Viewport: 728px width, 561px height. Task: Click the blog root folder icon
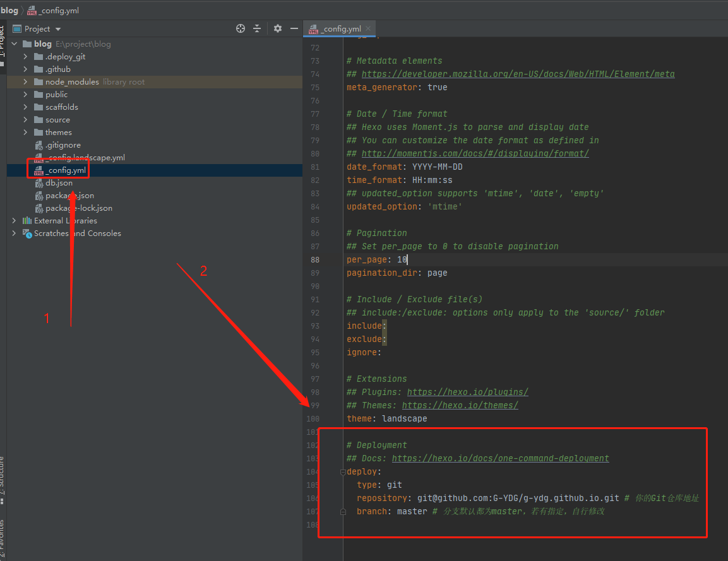coord(27,44)
